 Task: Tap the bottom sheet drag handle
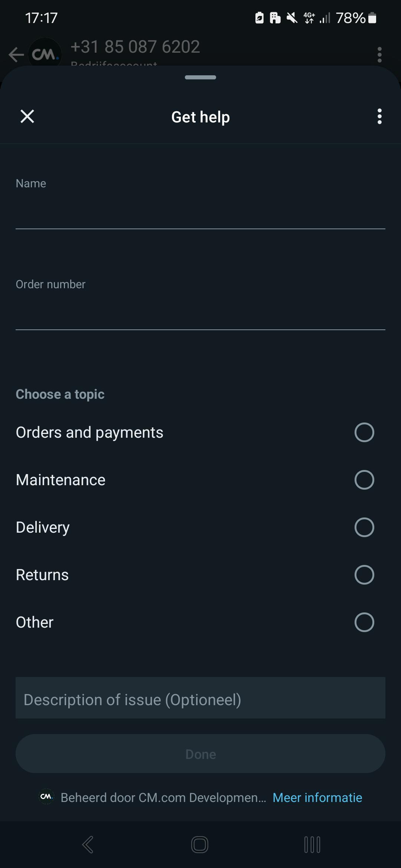[x=200, y=77]
